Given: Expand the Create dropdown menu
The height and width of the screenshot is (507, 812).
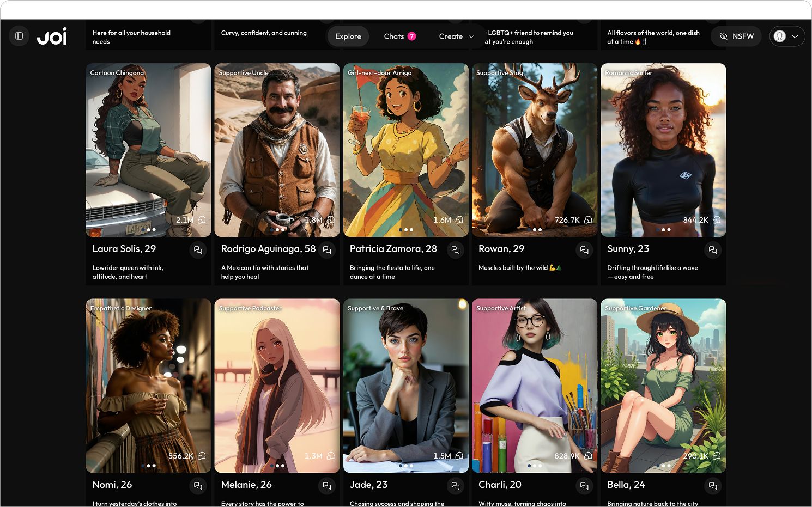Looking at the screenshot, I should (456, 36).
